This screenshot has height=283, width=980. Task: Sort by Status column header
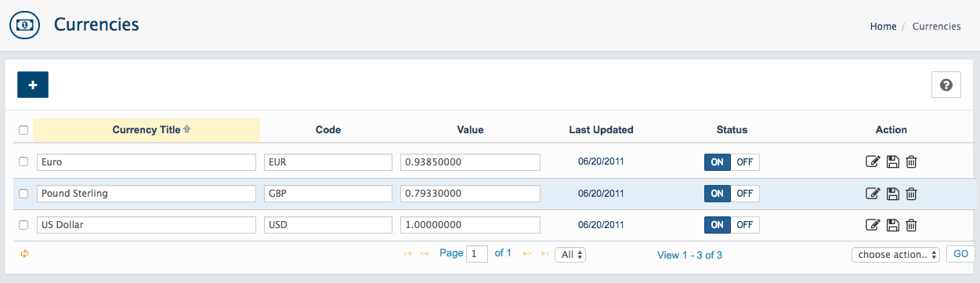[732, 130]
